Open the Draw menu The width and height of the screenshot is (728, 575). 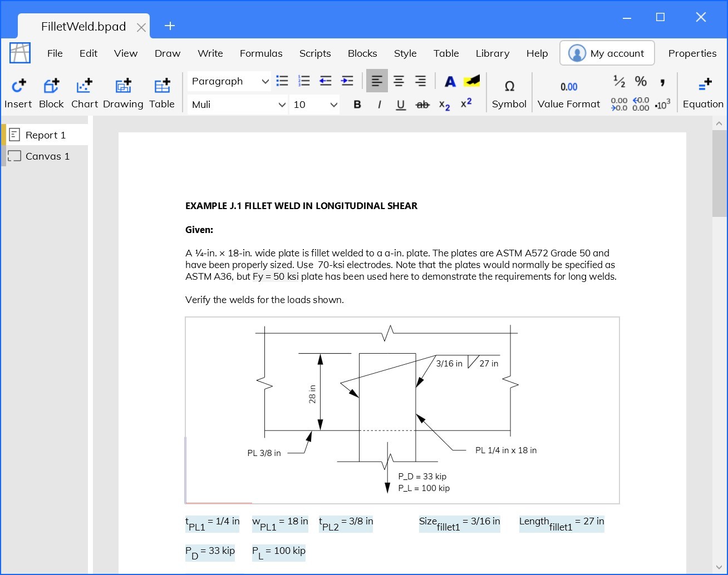(168, 53)
